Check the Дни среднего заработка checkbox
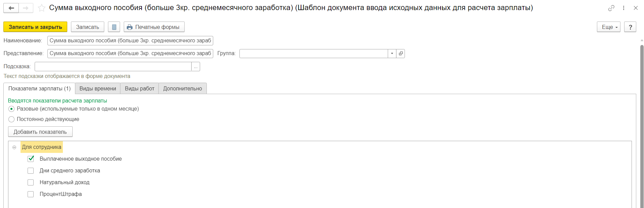Image resolution: width=644 pixels, height=208 pixels. (x=31, y=171)
